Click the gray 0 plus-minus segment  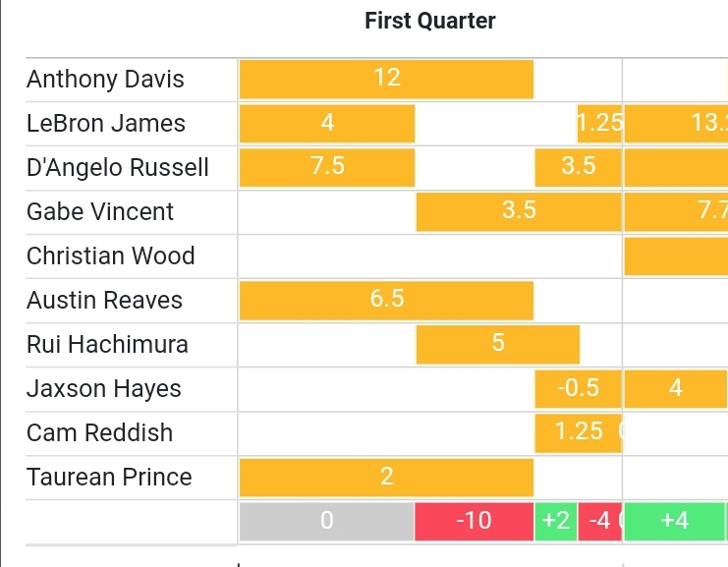click(x=327, y=521)
